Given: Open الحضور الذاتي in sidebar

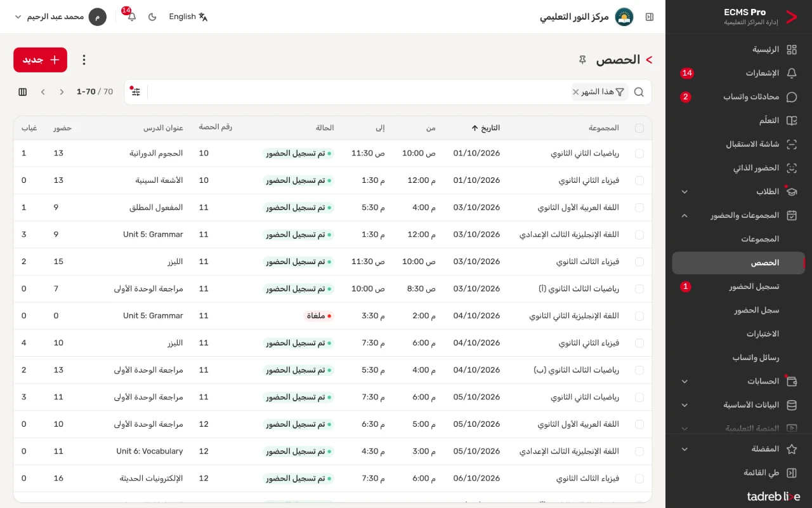Looking at the screenshot, I should (738, 168).
